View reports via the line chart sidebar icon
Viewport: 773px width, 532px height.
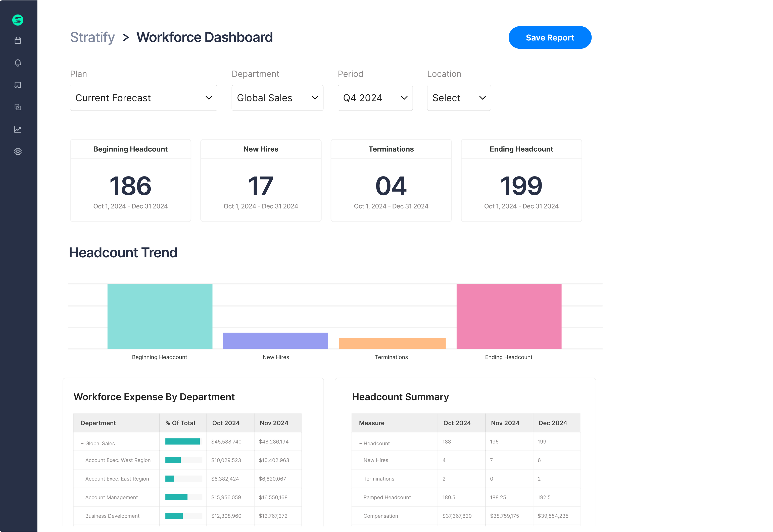tap(18, 129)
